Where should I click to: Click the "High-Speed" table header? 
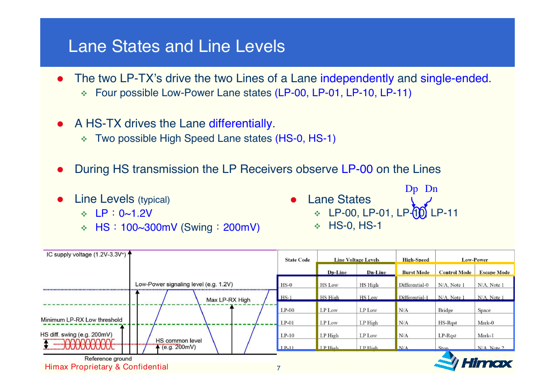pyautogui.click(x=416, y=260)
